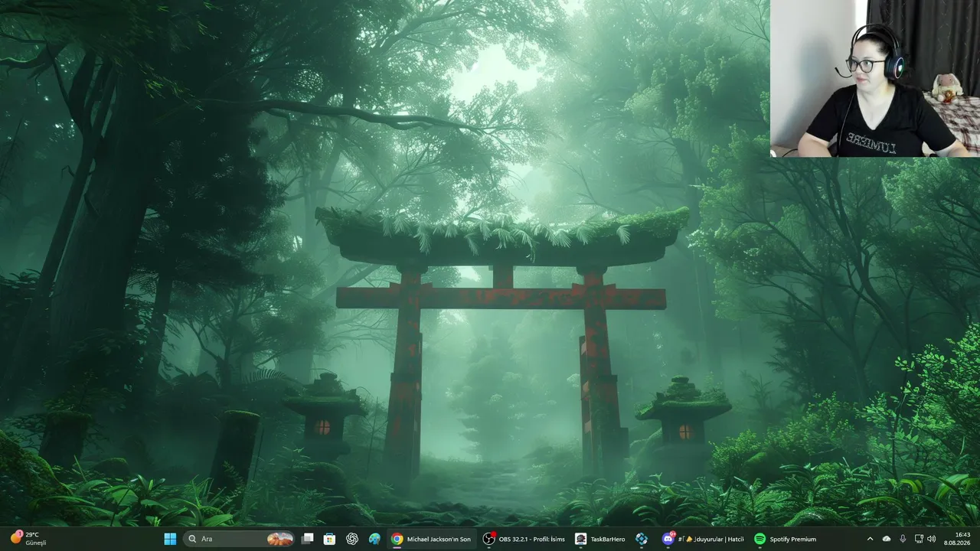Open the ChatGPT app on taskbar
The image size is (980, 551).
(352, 539)
